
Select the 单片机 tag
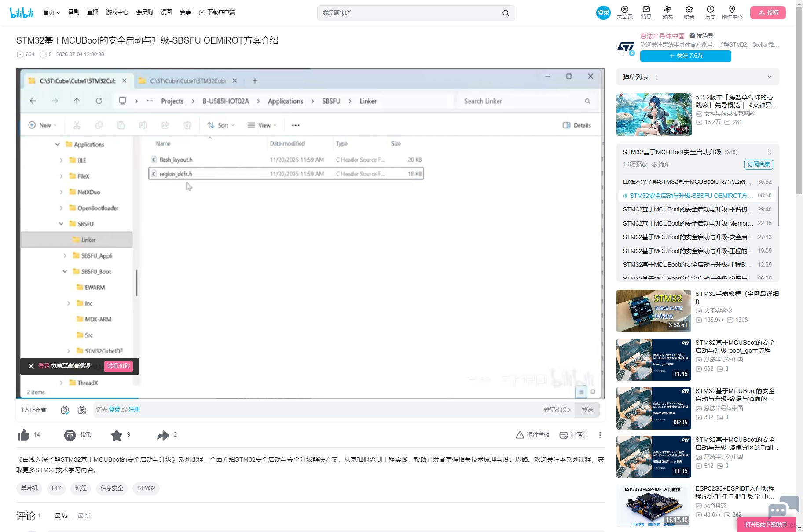tap(29, 488)
